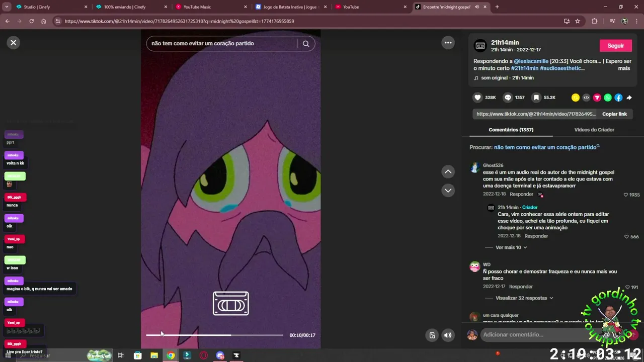The height and width of the screenshot is (362, 644).
Task: Click the search magnifier in video search bar
Action: click(x=306, y=43)
